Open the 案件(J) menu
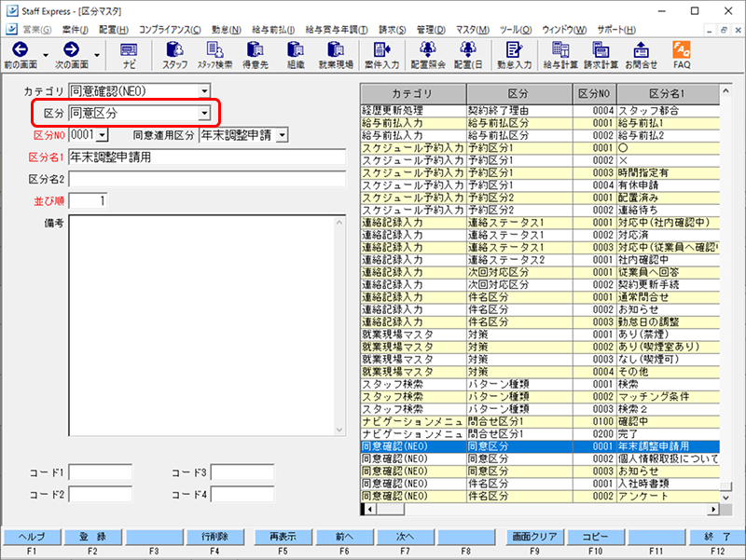 [x=76, y=30]
